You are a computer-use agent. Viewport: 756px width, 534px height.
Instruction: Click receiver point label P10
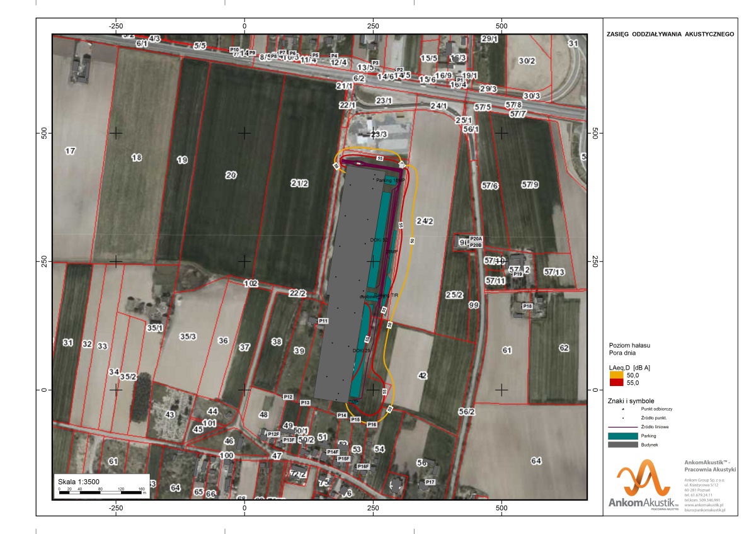tap(234, 49)
